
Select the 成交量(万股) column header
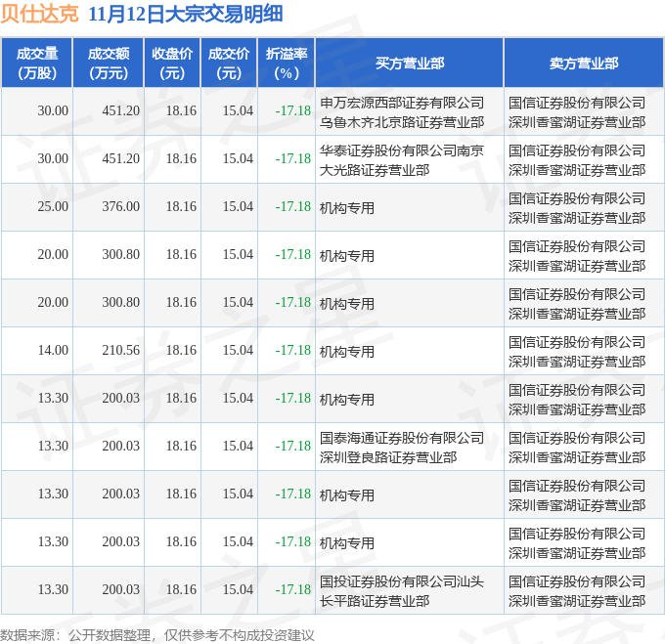[x=37, y=64]
